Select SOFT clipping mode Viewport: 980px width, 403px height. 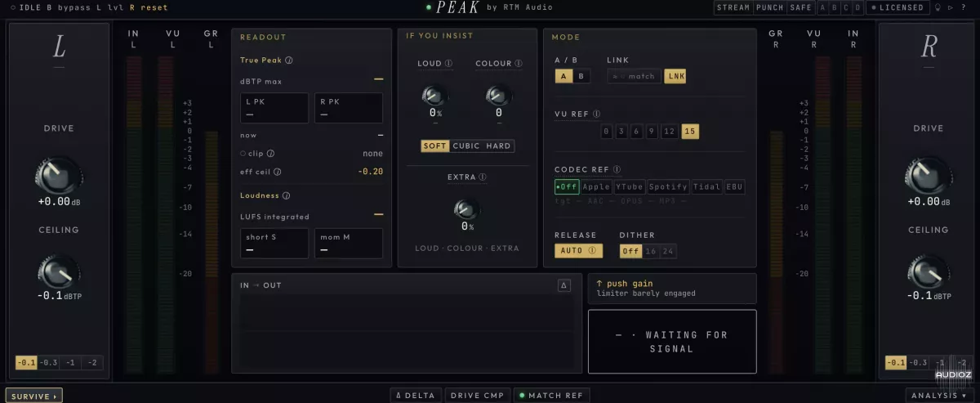435,146
